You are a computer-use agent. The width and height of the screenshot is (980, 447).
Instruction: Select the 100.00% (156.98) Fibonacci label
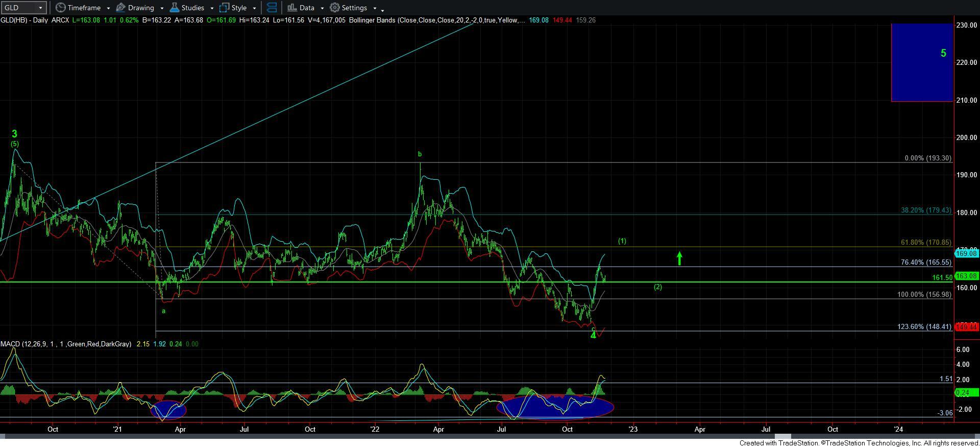[924, 295]
